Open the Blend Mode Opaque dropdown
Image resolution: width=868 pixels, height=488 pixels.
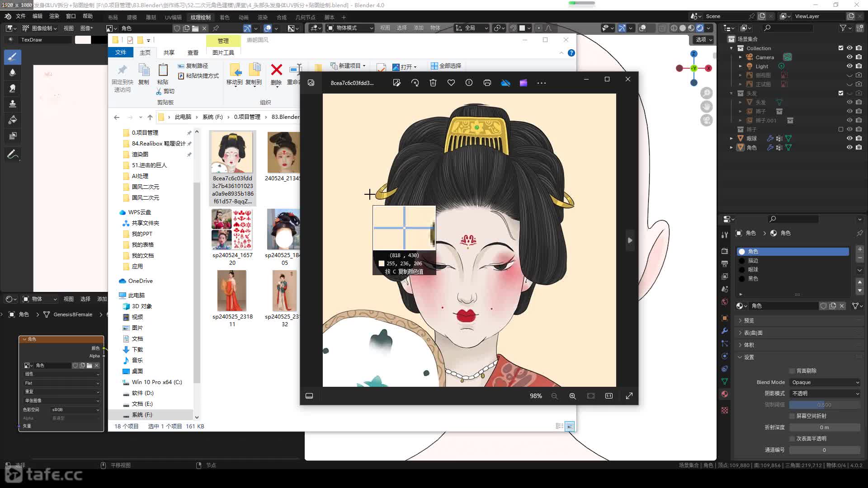(825, 382)
